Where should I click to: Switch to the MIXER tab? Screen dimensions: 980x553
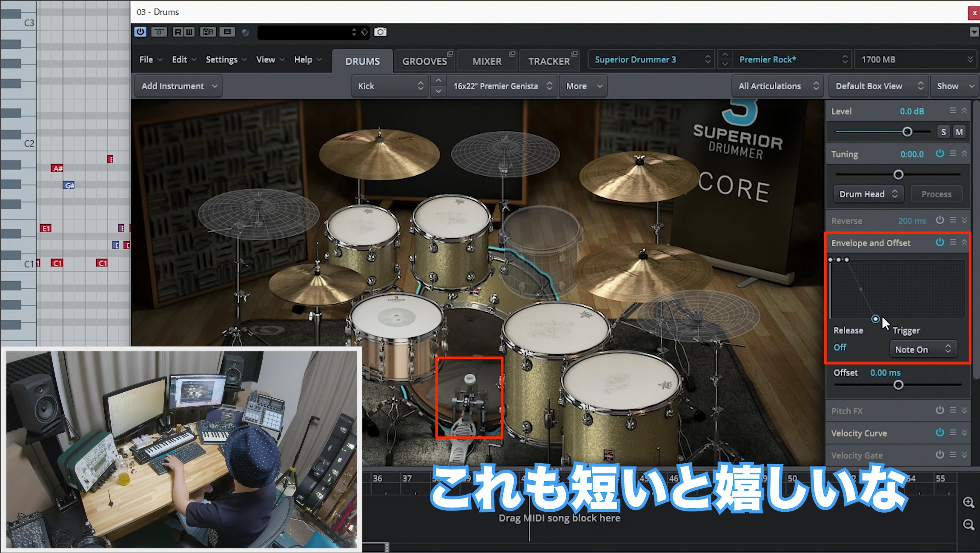click(487, 61)
